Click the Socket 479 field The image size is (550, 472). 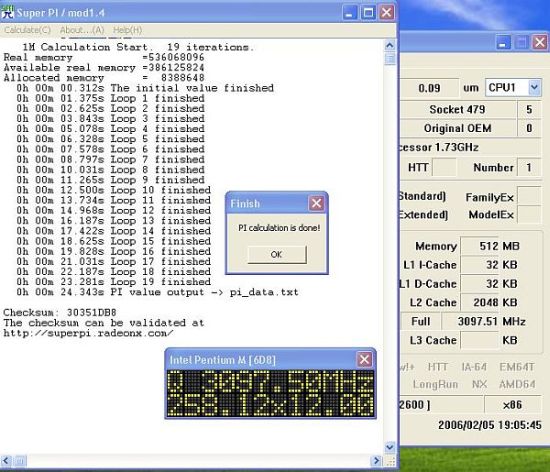457,110
